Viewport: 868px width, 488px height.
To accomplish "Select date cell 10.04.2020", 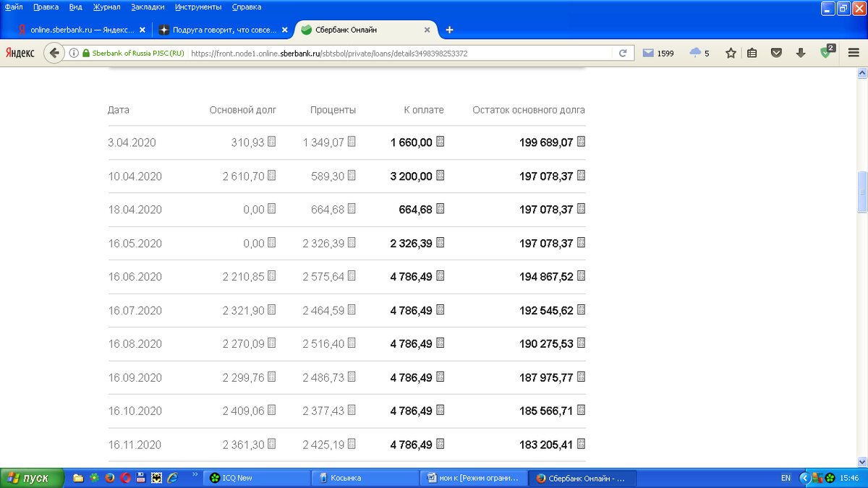I will (135, 176).
